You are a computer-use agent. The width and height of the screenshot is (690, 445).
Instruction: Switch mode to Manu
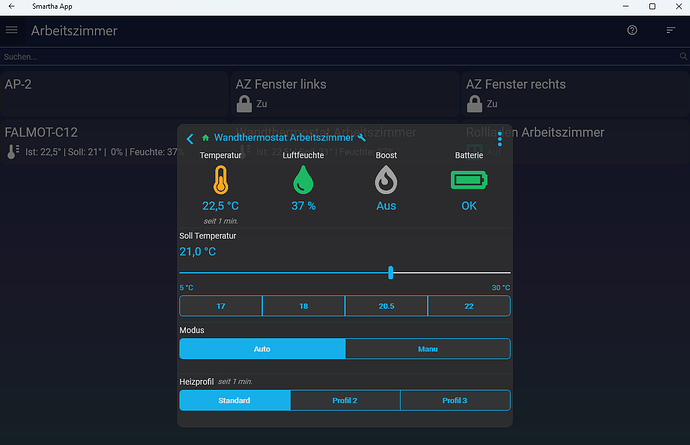(x=427, y=349)
